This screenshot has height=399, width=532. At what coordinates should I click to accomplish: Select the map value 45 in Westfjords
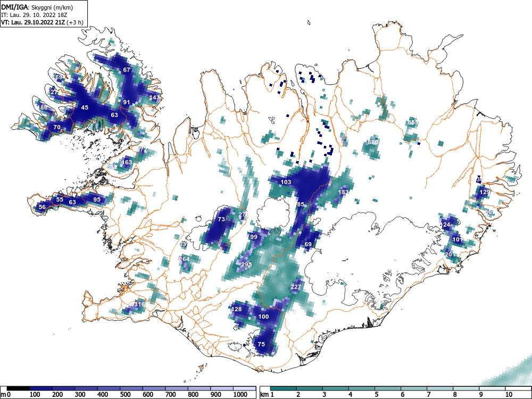click(x=85, y=107)
